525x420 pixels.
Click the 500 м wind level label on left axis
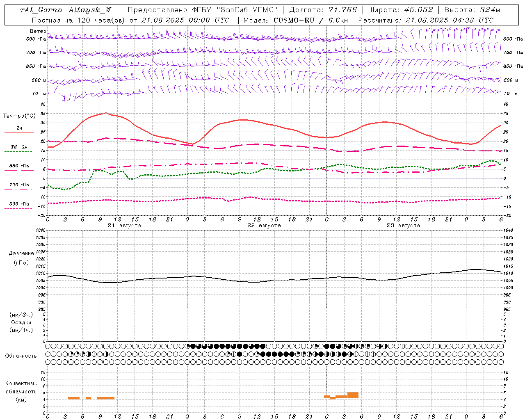pos(39,80)
